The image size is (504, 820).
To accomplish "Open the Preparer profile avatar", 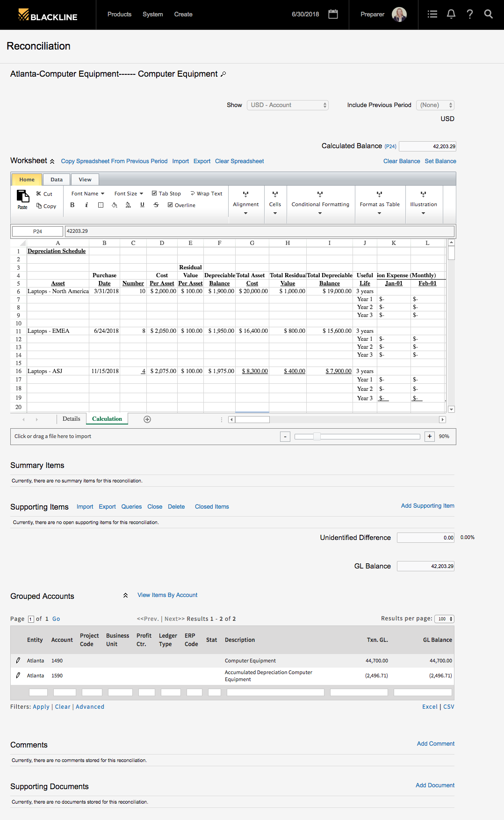I will pyautogui.click(x=399, y=14).
